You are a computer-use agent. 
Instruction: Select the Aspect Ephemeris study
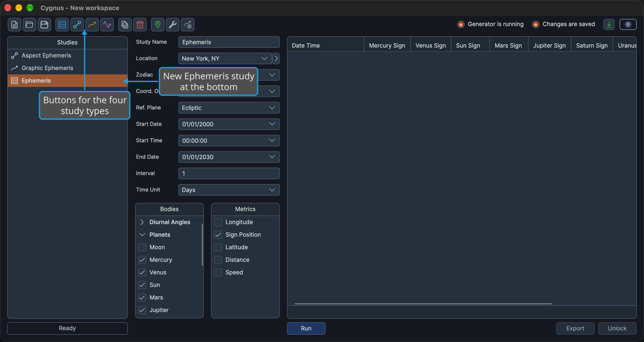coord(68,56)
